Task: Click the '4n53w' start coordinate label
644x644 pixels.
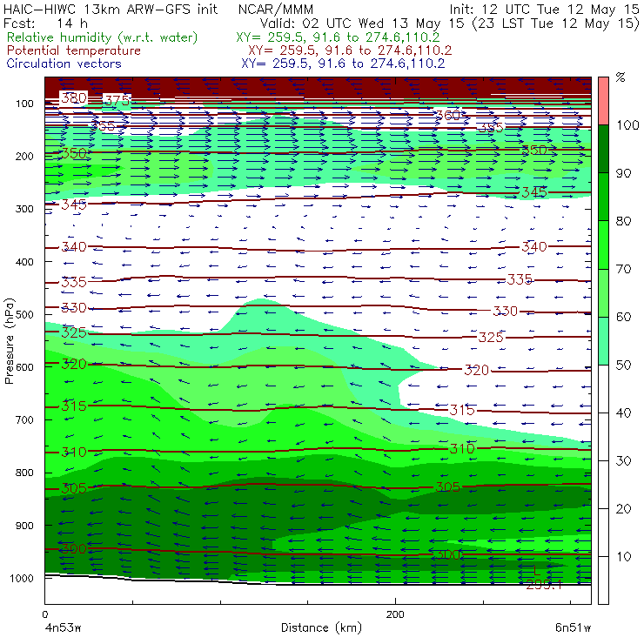Action: click(x=63, y=628)
